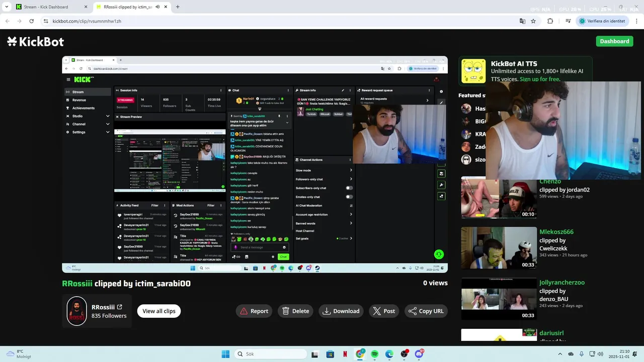Open the tab search dropdown in Chrome
Viewport: 644px width, 362px height.
click(7, 7)
